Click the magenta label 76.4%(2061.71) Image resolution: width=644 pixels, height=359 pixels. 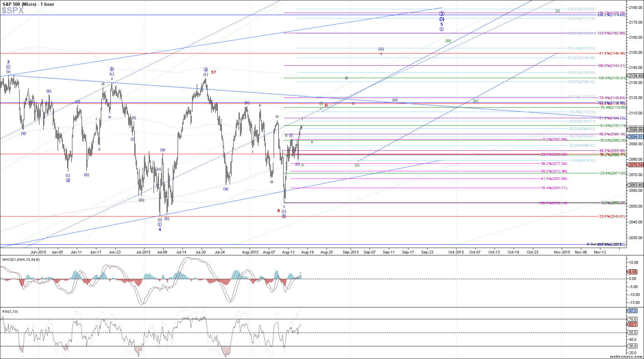coord(554,188)
